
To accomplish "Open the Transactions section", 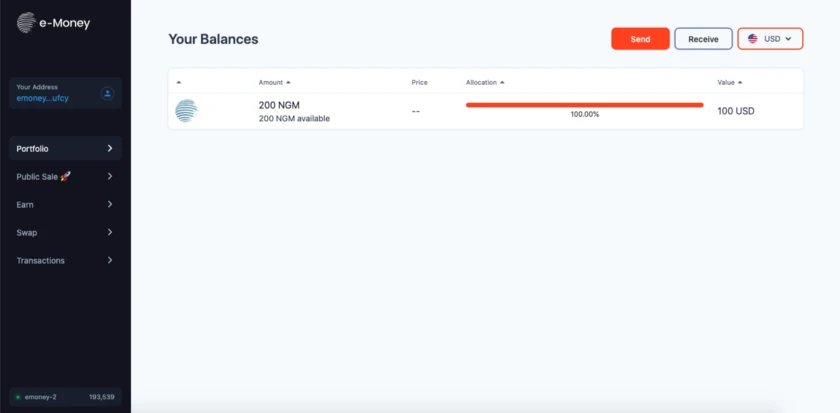I will pyautogui.click(x=65, y=260).
